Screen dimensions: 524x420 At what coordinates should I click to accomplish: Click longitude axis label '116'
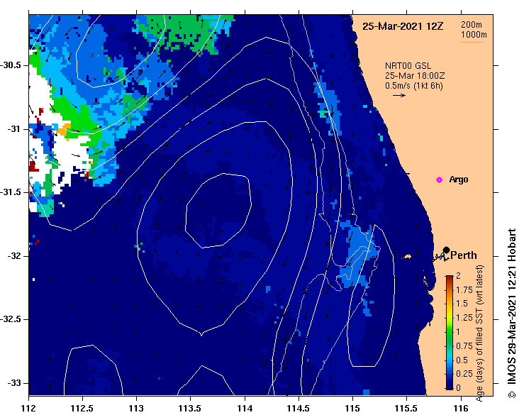coord(461,409)
